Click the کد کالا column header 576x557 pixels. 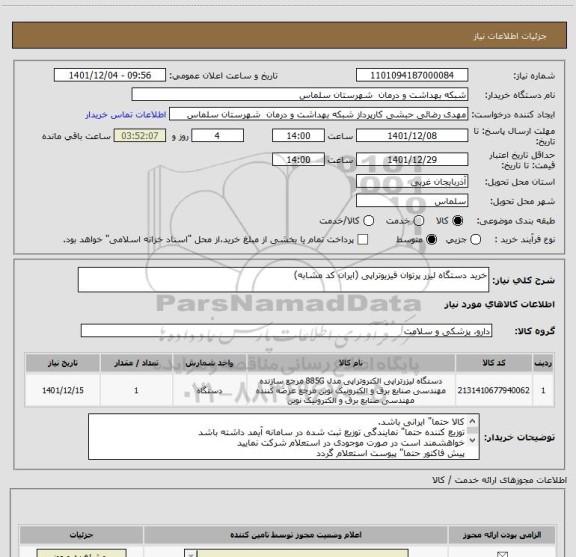[x=494, y=363]
